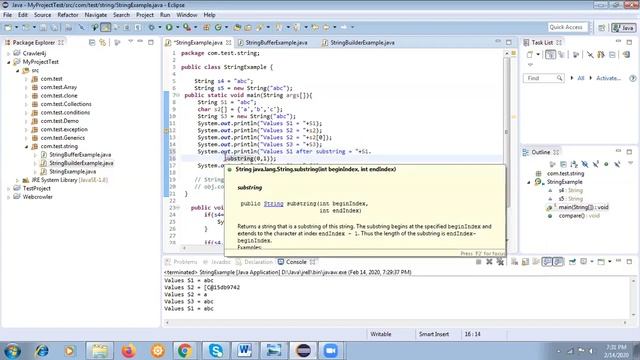Click the Open Perspective icon

tap(602, 27)
